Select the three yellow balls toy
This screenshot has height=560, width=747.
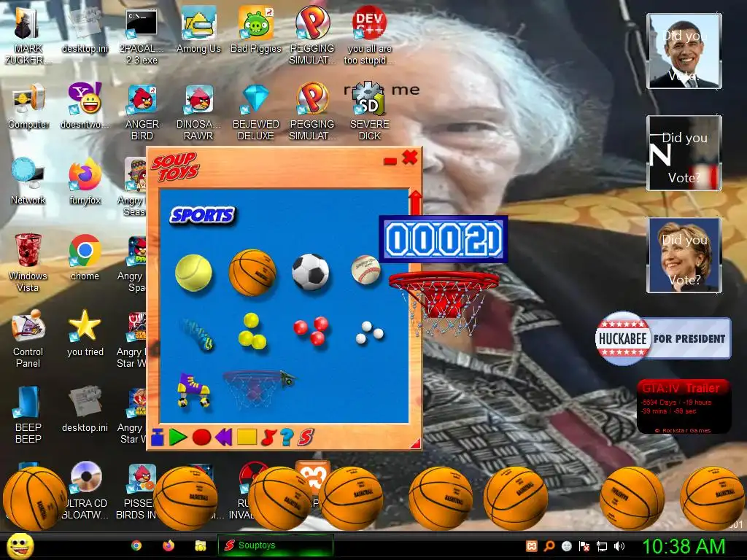point(252,331)
